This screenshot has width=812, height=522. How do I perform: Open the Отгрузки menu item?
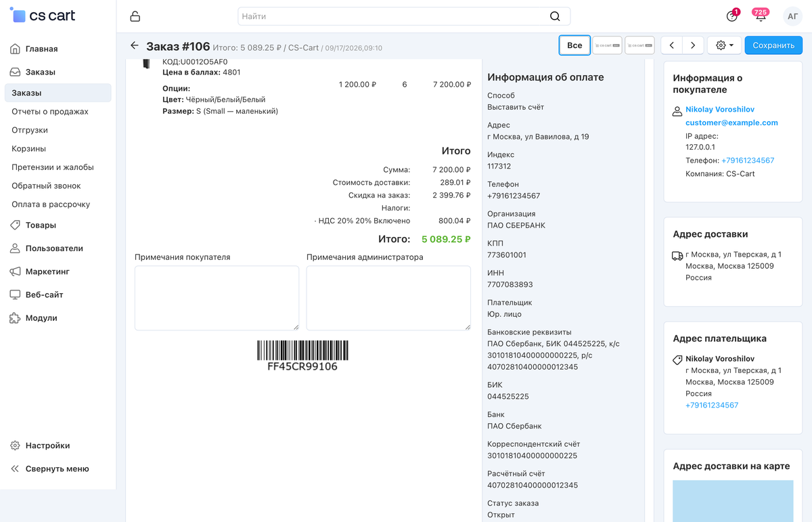[x=30, y=130]
